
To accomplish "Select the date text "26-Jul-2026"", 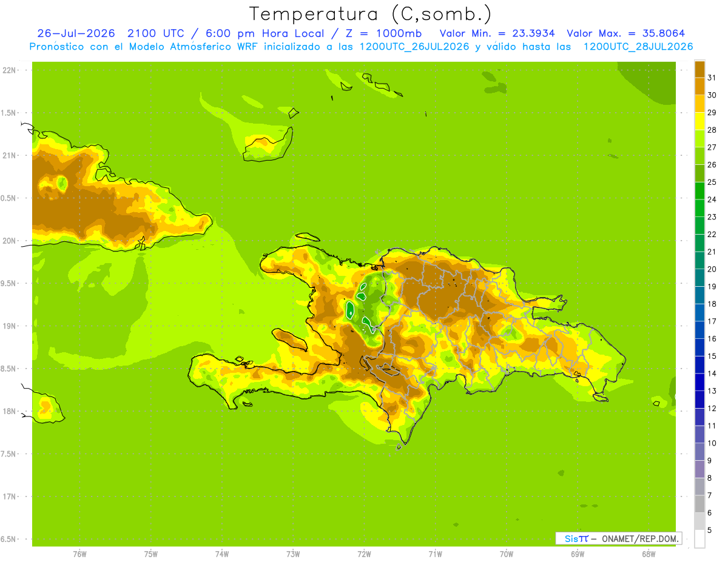I will [76, 33].
